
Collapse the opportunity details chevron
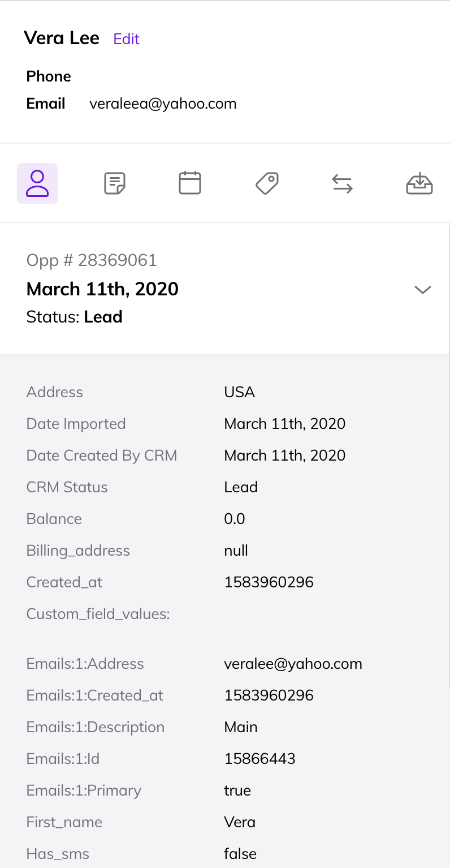[423, 290]
